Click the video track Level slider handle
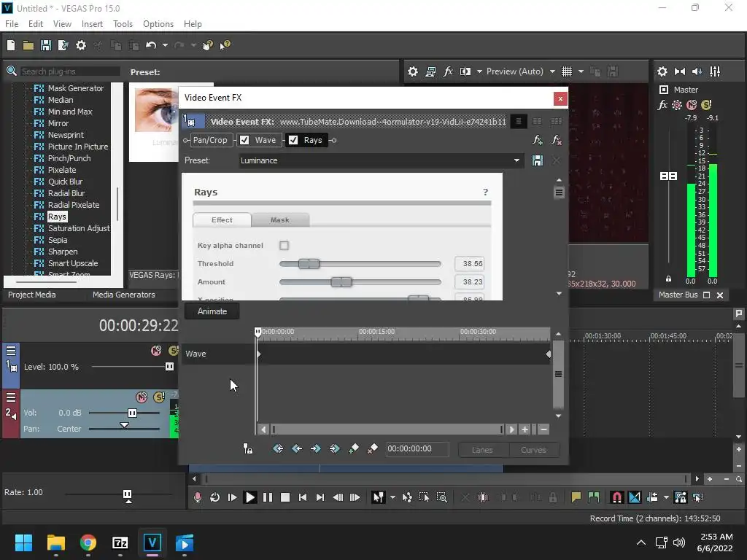747x560 pixels. coord(169,367)
